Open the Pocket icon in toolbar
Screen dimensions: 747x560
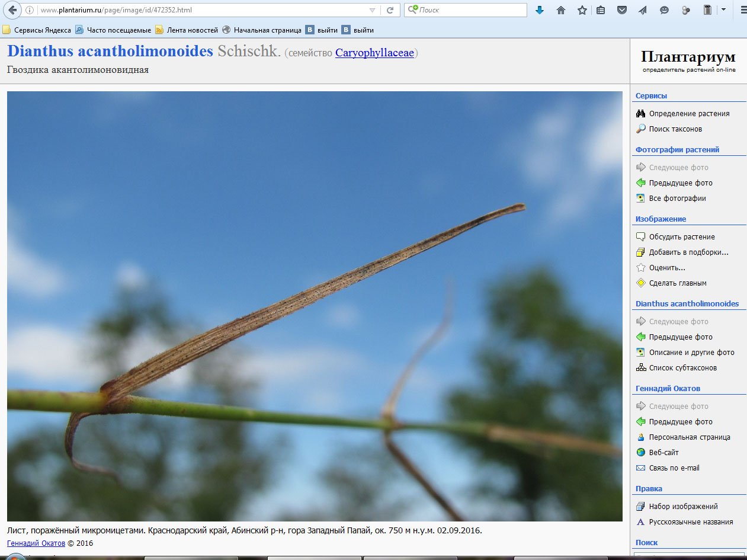tap(621, 10)
